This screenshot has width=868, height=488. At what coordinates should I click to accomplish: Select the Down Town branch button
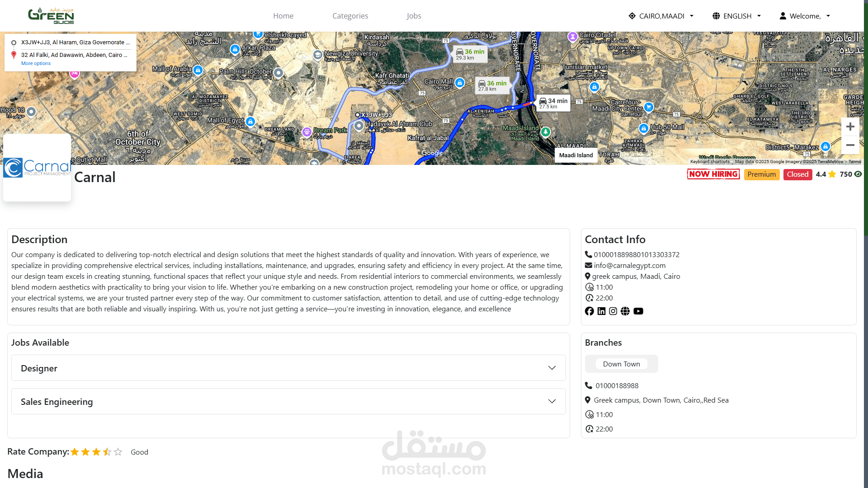tap(621, 364)
